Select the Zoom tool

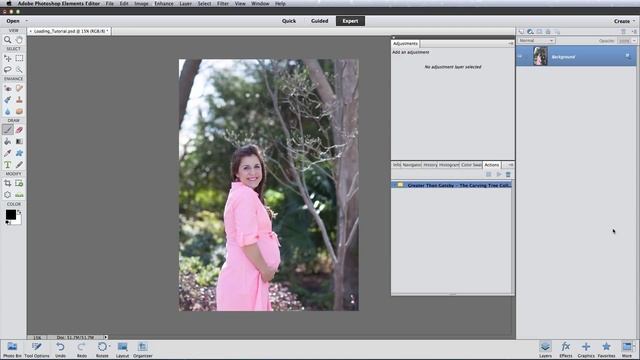pos(7,40)
